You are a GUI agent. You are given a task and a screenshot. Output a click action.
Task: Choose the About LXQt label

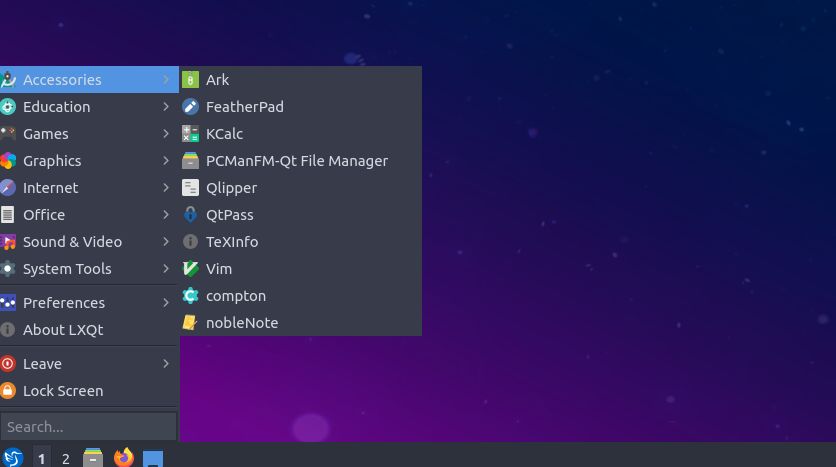63,330
